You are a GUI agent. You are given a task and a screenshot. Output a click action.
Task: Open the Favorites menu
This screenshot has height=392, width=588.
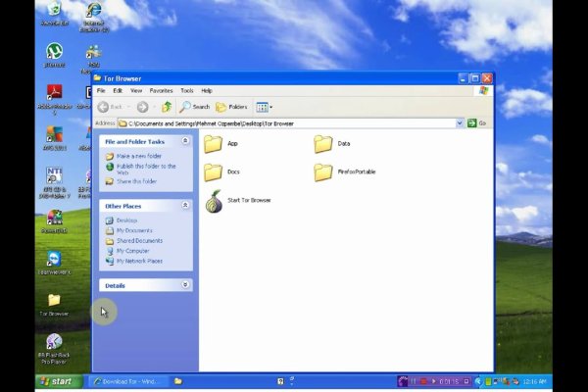(161, 90)
